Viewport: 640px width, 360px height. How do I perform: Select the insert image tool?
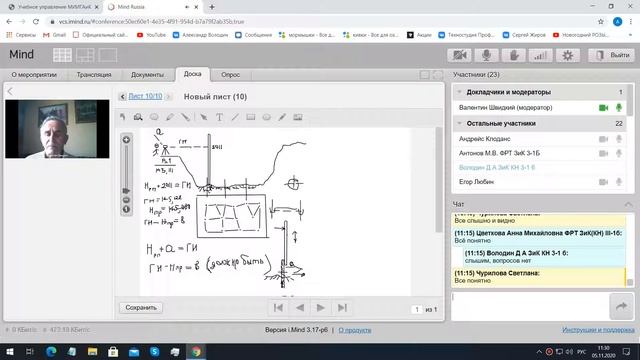click(x=298, y=117)
